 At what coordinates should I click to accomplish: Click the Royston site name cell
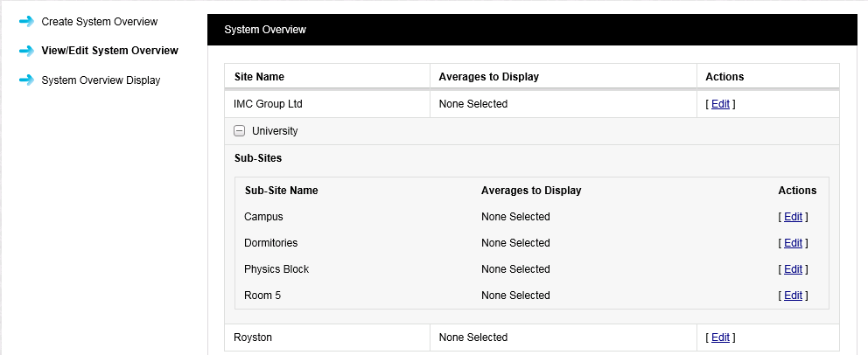click(253, 338)
